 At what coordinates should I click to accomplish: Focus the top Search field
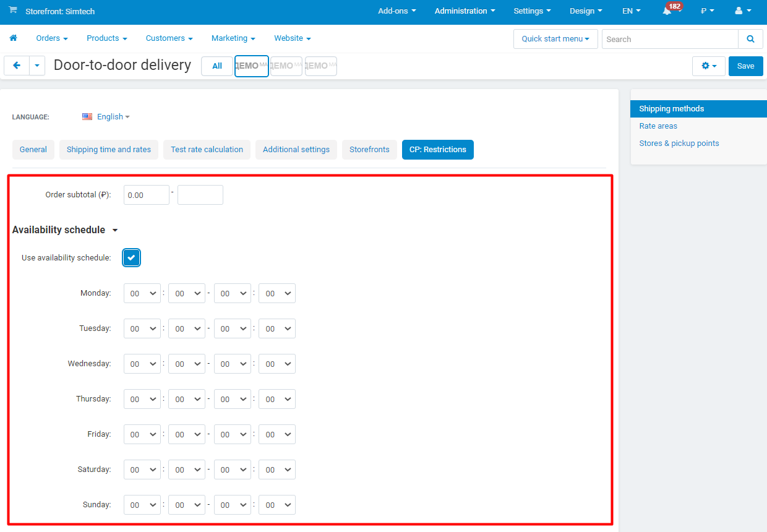point(670,39)
